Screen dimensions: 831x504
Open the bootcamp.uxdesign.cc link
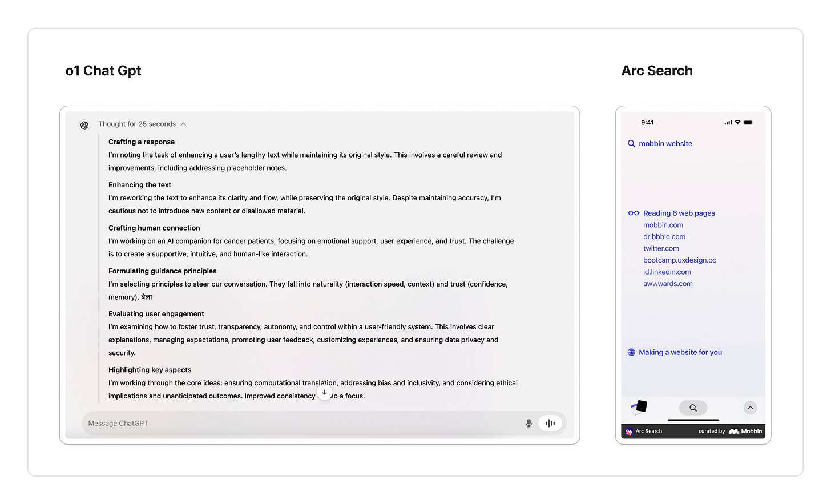tap(680, 260)
